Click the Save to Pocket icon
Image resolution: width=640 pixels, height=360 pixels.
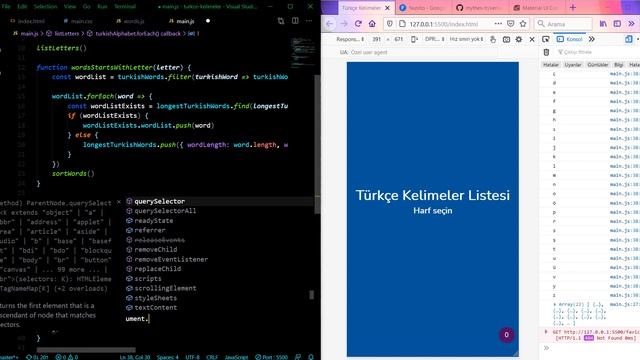(x=510, y=24)
